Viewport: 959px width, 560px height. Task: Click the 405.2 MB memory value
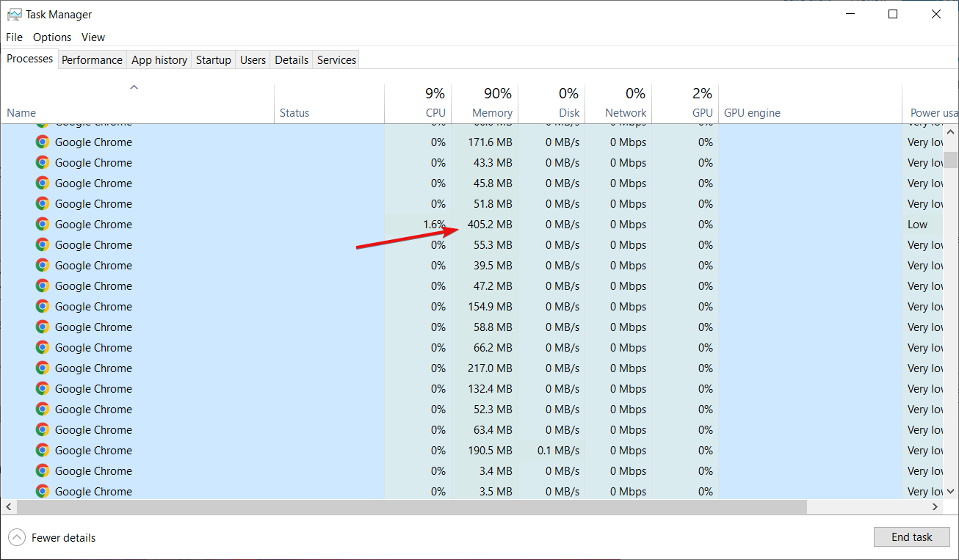tap(490, 225)
